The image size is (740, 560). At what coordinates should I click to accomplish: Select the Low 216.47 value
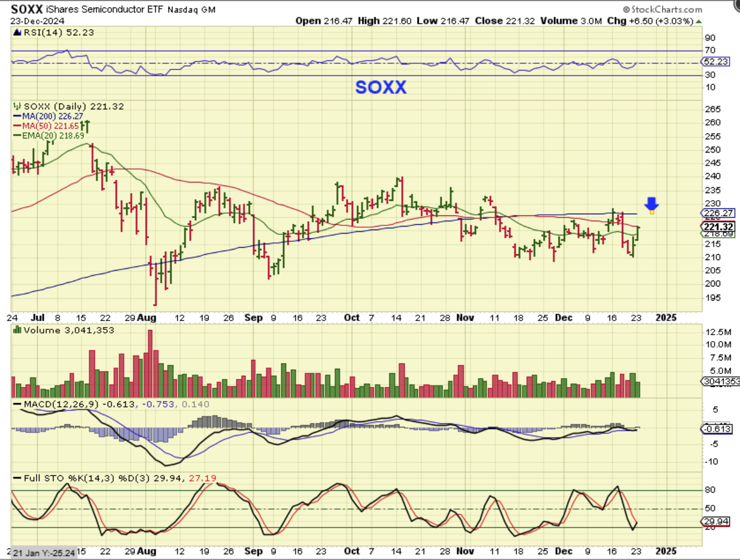tap(443, 21)
